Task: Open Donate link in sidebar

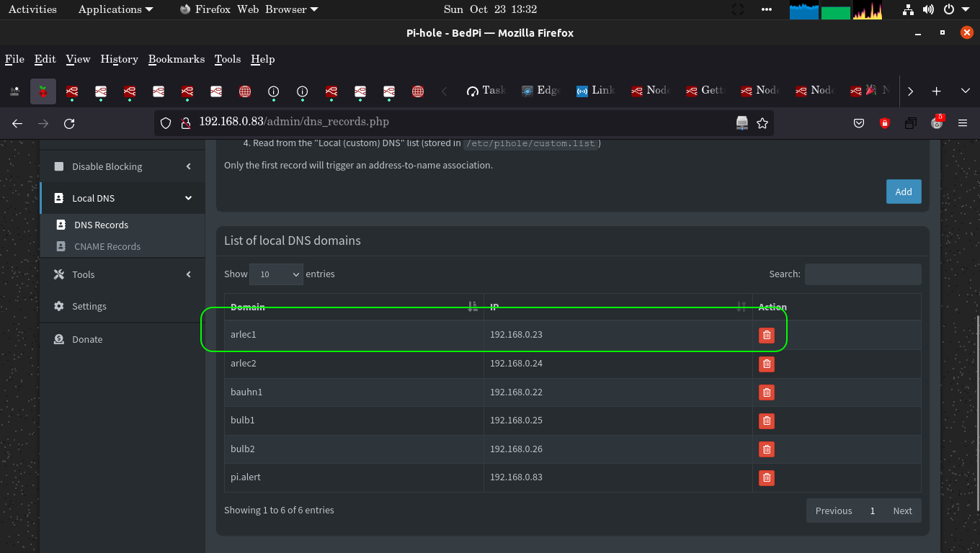Action: (x=122, y=339)
